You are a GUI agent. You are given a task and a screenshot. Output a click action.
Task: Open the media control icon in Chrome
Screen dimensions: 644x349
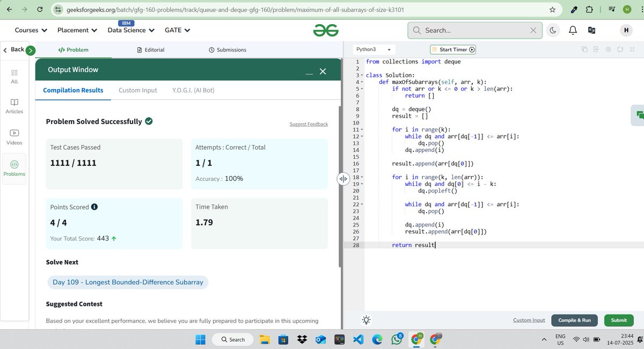coord(611,9)
